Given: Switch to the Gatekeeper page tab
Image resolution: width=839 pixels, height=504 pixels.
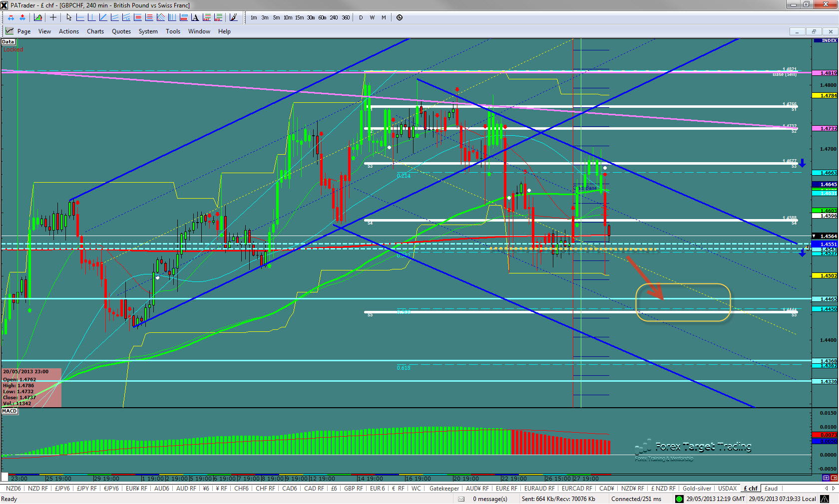Looking at the screenshot, I should click(444, 489).
